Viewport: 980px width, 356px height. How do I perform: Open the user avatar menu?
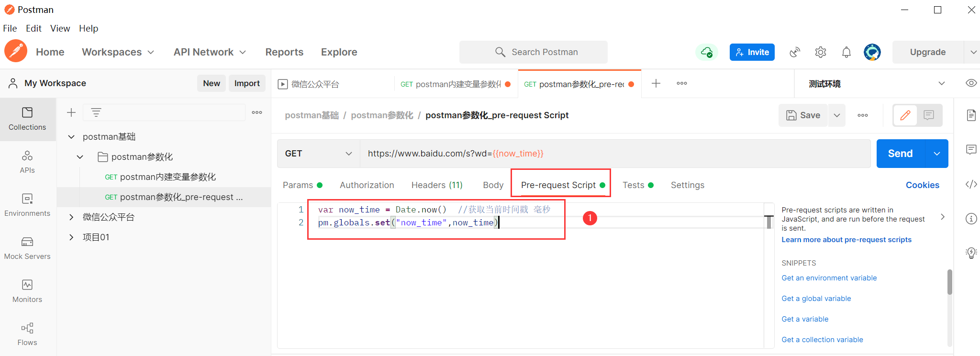pyautogui.click(x=872, y=52)
